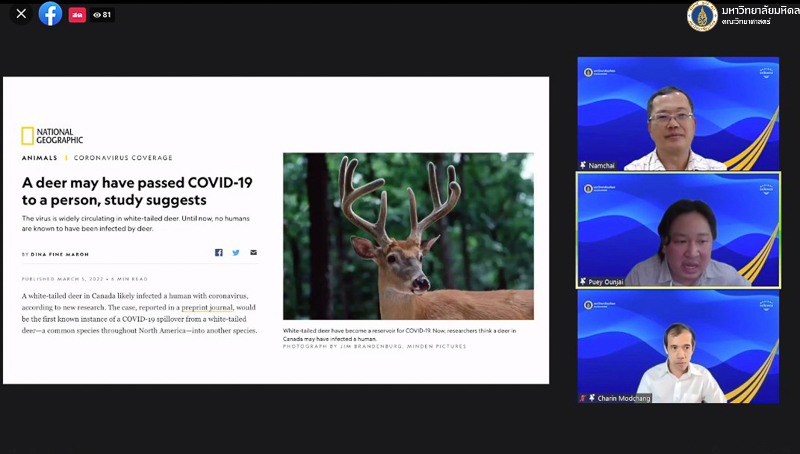Click the Facebook logo icon
The image size is (800, 454).
tap(50, 14)
